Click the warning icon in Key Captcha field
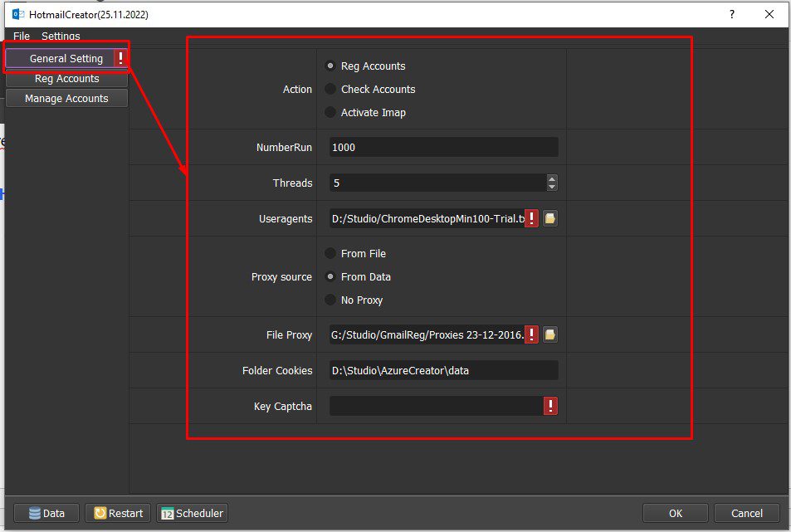Screen dimensions: 791x532 tap(550, 405)
